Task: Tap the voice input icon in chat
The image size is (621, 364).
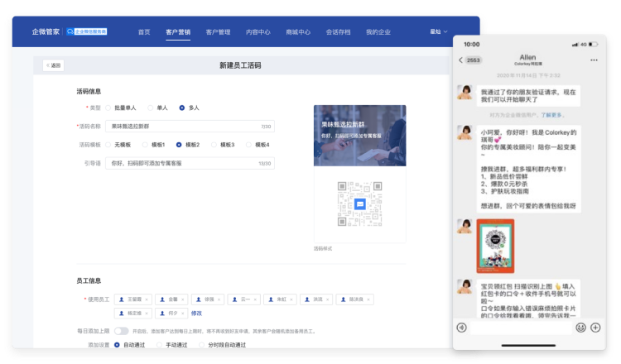Action: [462, 327]
